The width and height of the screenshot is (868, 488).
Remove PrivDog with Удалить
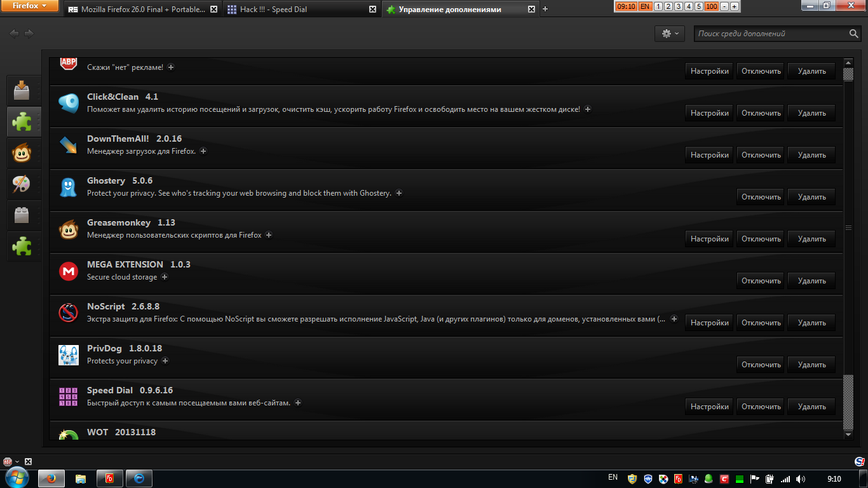tap(812, 365)
